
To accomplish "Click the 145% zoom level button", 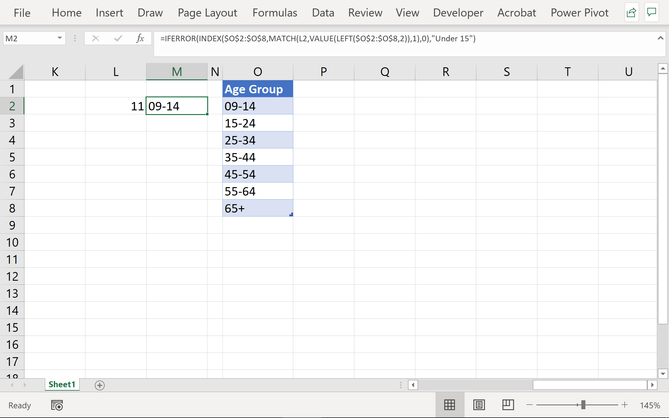I will (x=650, y=405).
